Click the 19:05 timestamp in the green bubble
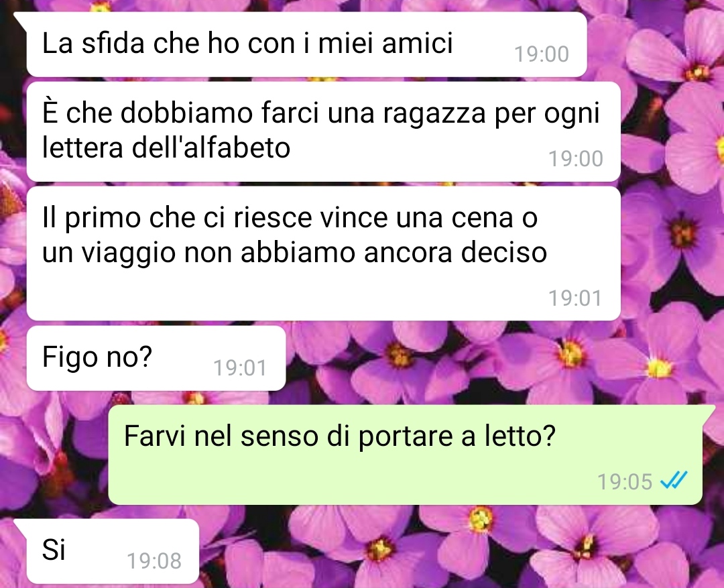Screen dimensions: 724x588 [x=625, y=481]
